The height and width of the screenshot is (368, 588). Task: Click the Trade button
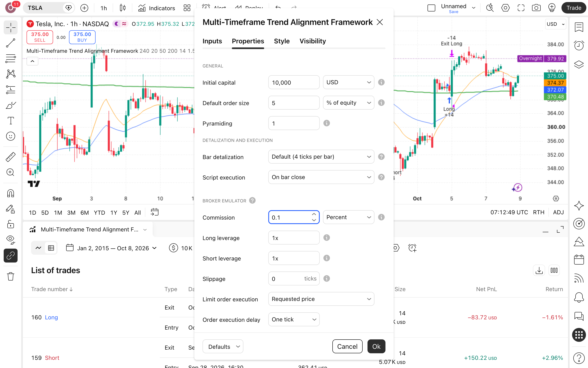point(574,8)
